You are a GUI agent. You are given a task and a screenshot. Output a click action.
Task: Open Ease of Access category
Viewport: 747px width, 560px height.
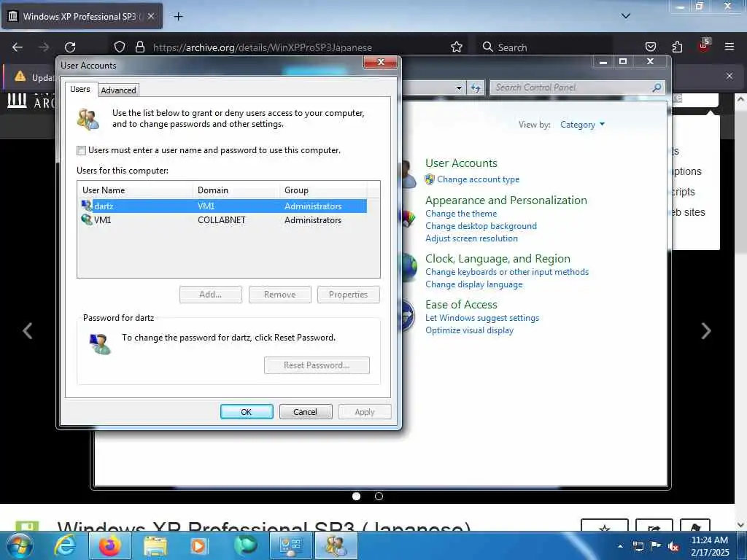(x=461, y=304)
